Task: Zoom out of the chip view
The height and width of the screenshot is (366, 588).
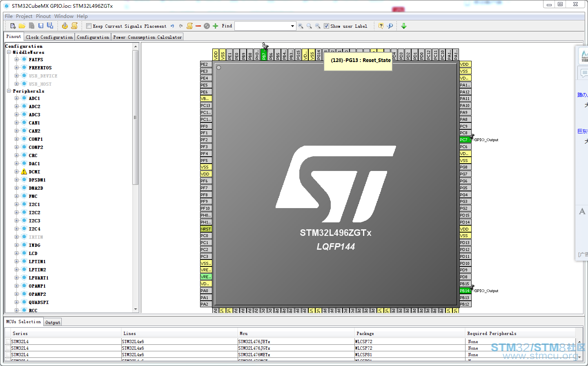Action: 318,26
